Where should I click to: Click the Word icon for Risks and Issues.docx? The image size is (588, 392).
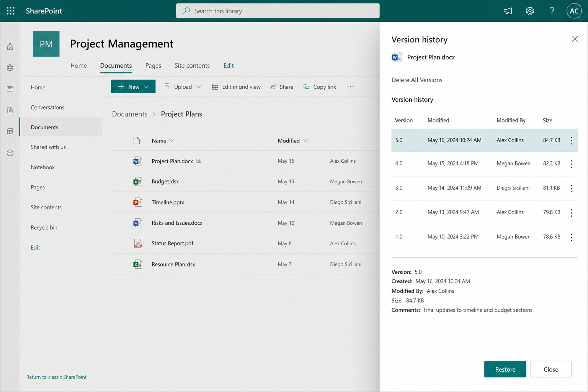coord(137,223)
